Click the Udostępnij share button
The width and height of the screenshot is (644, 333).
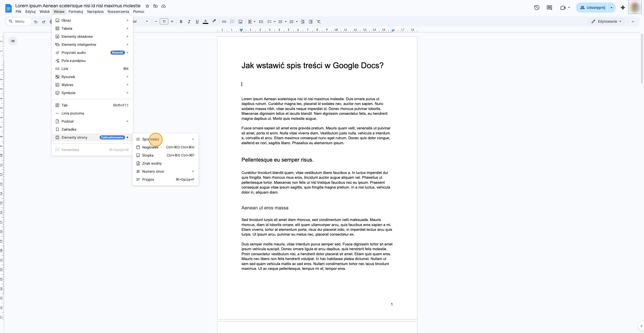coord(592,8)
